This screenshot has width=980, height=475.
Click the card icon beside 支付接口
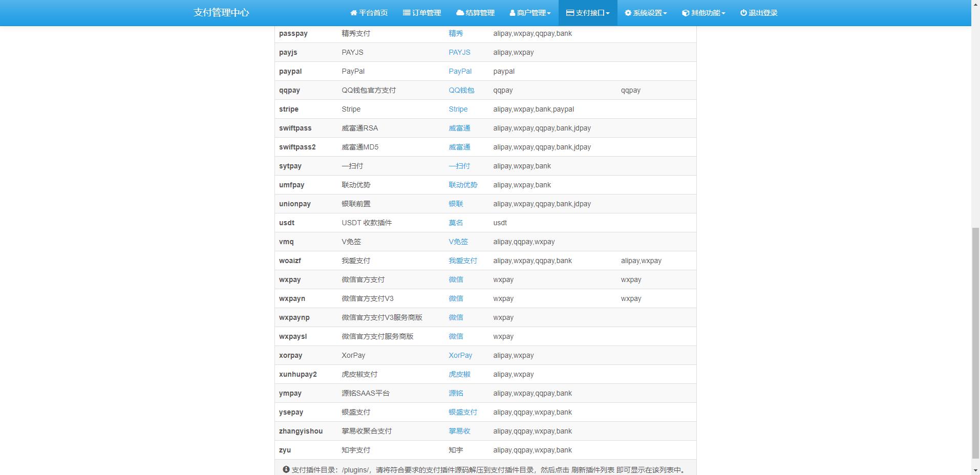(x=570, y=13)
